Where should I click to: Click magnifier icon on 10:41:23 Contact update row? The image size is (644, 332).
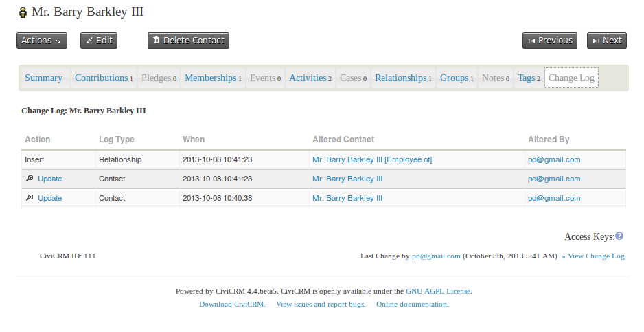click(x=29, y=179)
